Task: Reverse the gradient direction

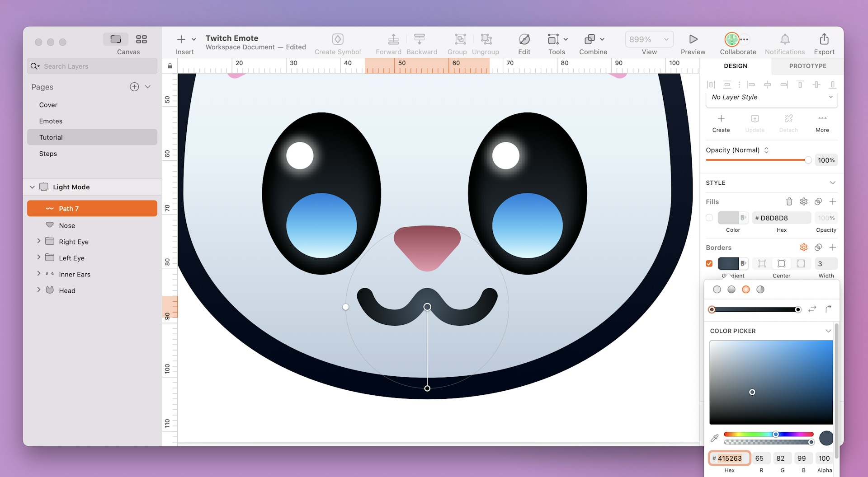Action: click(x=812, y=309)
